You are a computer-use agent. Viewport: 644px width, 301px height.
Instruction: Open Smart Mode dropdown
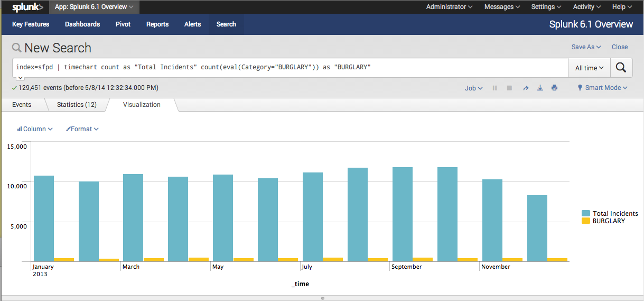tap(602, 88)
